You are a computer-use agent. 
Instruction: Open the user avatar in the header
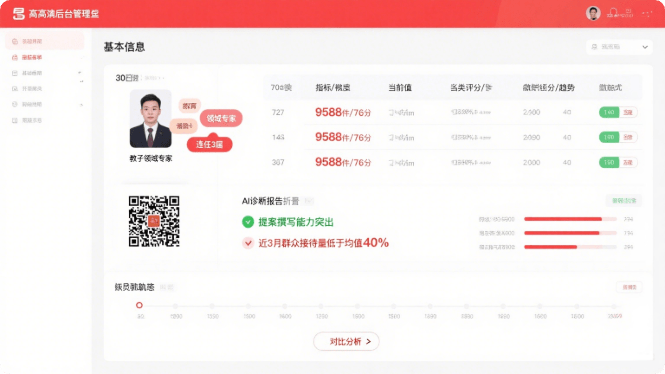click(593, 14)
